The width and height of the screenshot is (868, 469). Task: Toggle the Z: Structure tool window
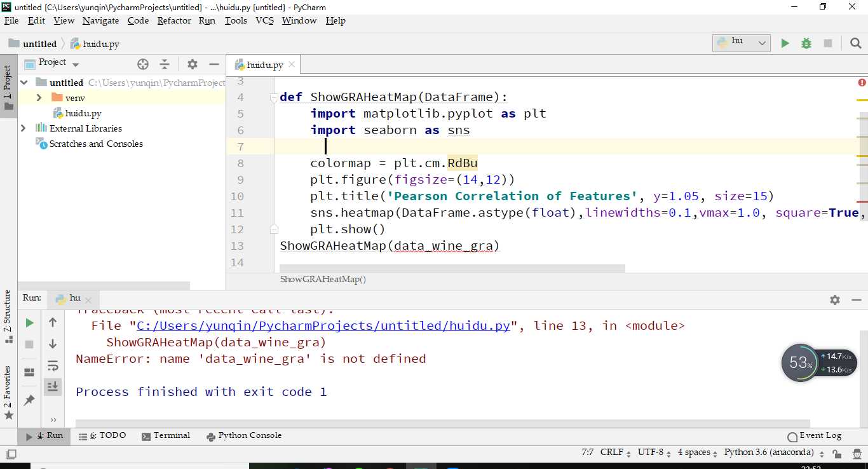pos(8,316)
